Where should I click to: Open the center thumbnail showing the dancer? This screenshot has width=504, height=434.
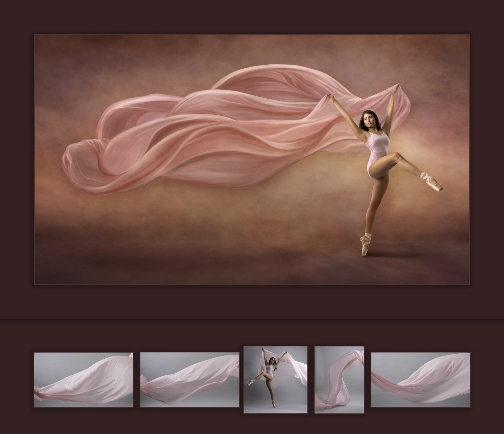(275, 379)
